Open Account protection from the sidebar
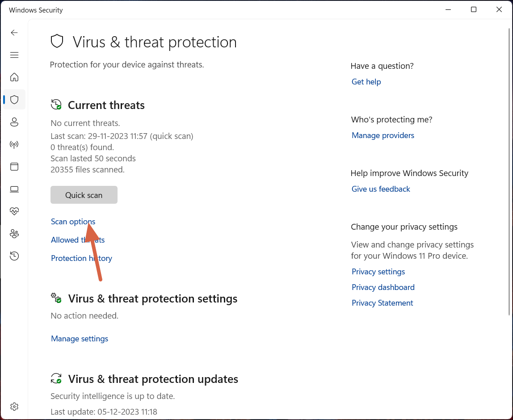This screenshot has width=513, height=420. pyautogui.click(x=14, y=122)
